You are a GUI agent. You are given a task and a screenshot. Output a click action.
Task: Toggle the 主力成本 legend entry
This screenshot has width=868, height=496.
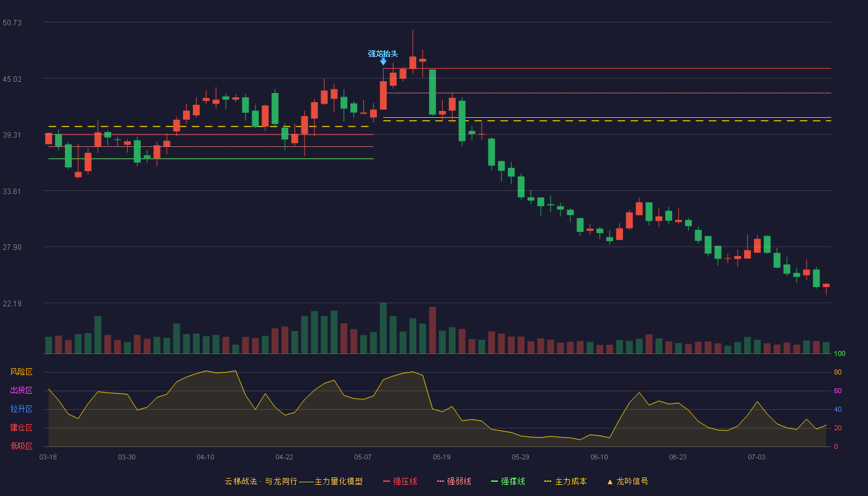tap(565, 481)
